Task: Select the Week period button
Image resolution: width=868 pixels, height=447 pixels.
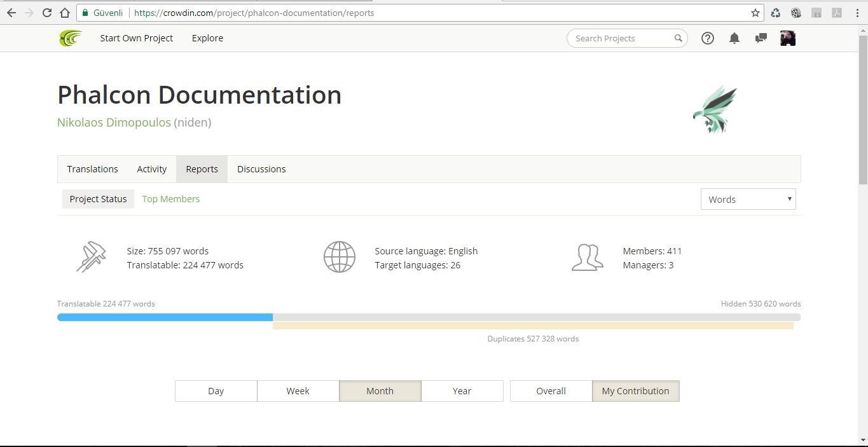Action: coord(298,391)
